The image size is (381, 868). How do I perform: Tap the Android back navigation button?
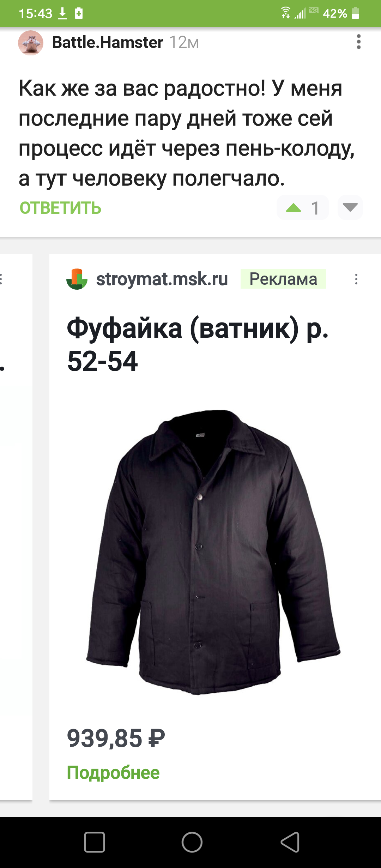(x=290, y=842)
